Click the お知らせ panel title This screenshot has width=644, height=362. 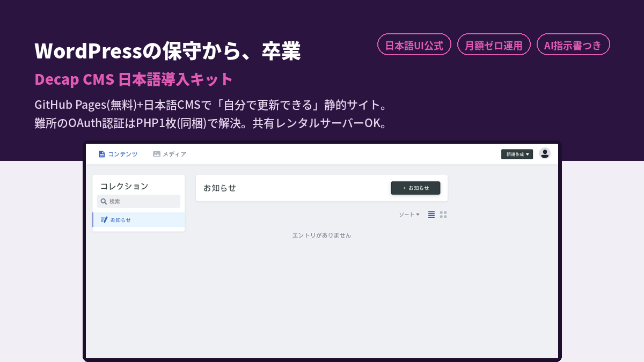click(x=219, y=188)
